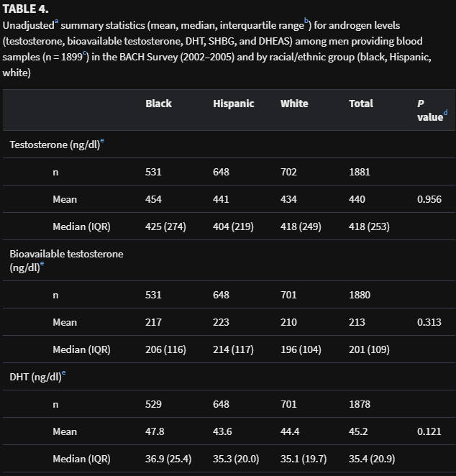Click White testosterone median 418 (249)
The image size is (456, 476).
coord(301,226)
